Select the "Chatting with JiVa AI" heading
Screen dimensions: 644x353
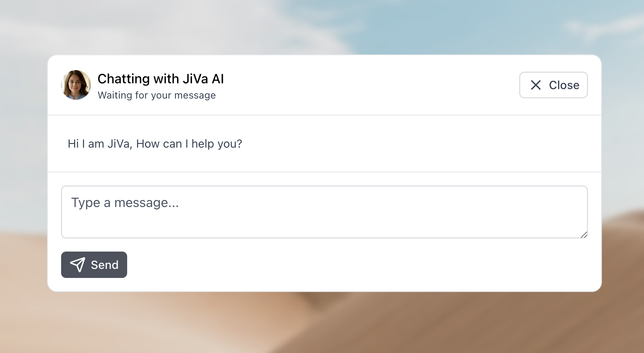[161, 78]
